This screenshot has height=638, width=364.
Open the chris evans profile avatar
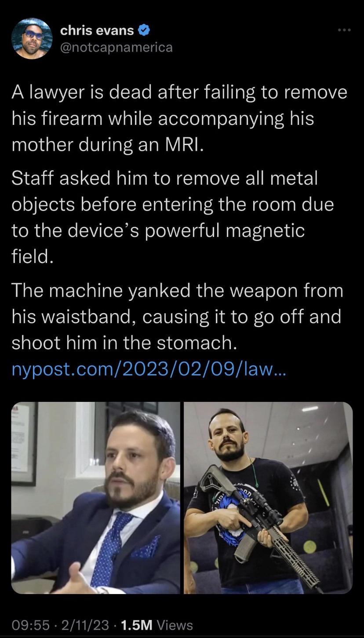(x=32, y=39)
